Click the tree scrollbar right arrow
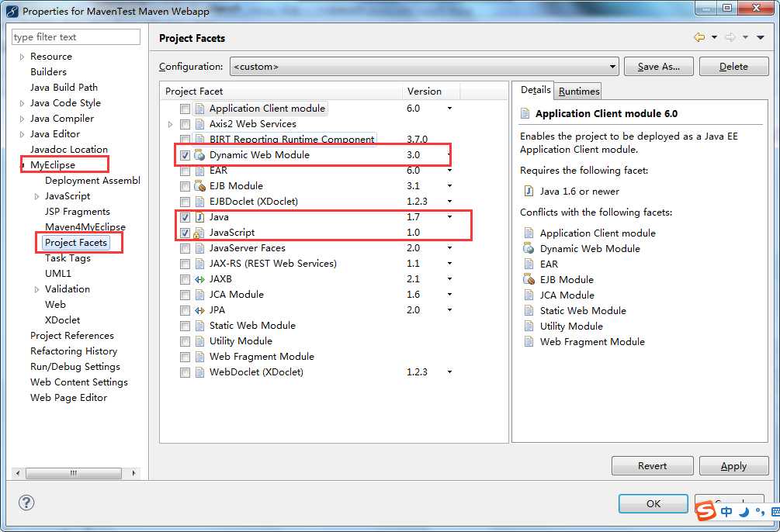Image resolution: width=780 pixels, height=532 pixels. 133,473
